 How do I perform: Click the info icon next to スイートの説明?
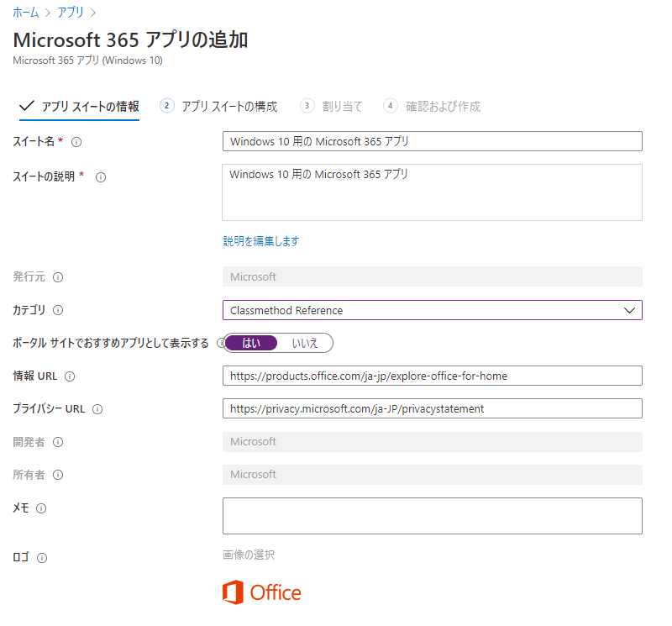tap(101, 177)
